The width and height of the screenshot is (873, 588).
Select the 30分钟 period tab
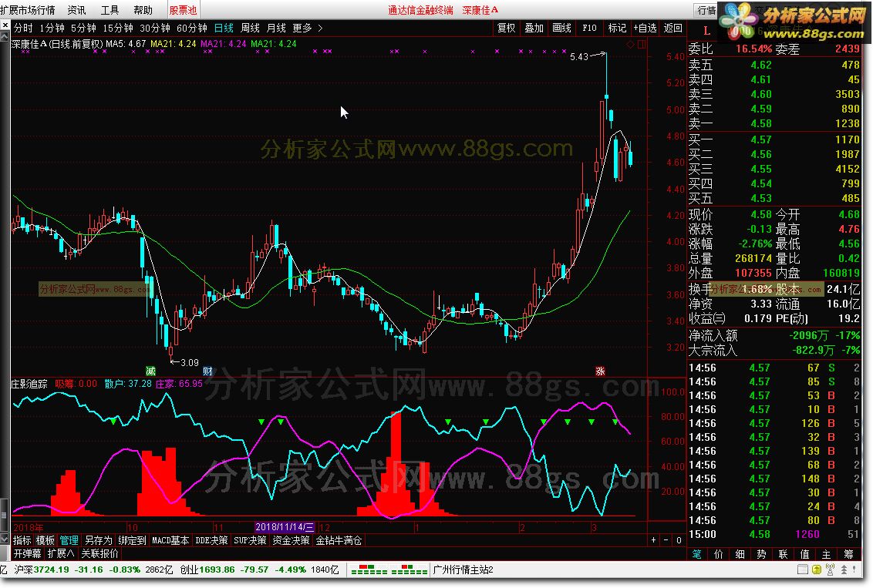(155, 28)
